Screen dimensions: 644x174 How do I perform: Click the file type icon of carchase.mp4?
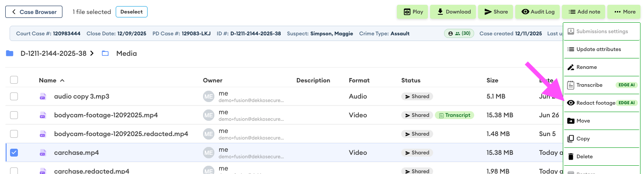pyautogui.click(x=43, y=153)
